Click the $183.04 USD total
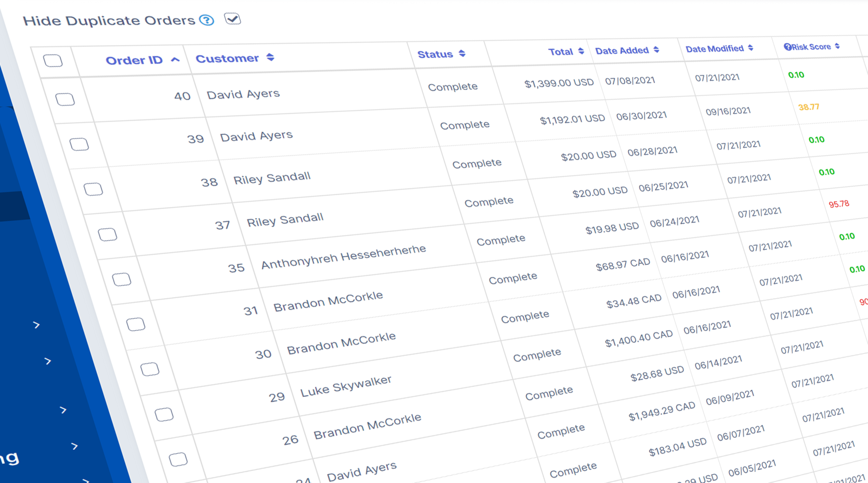The width and height of the screenshot is (868, 483). (x=678, y=447)
